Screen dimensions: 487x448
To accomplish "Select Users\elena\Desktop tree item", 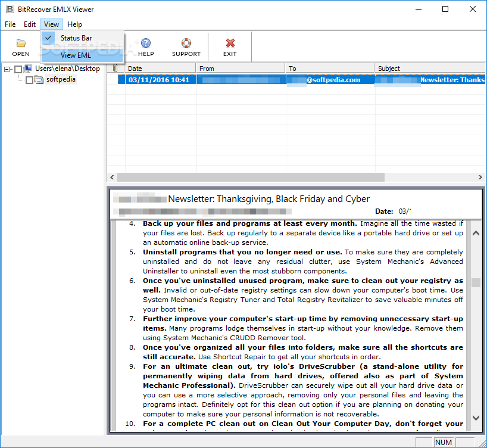I will tap(67, 69).
